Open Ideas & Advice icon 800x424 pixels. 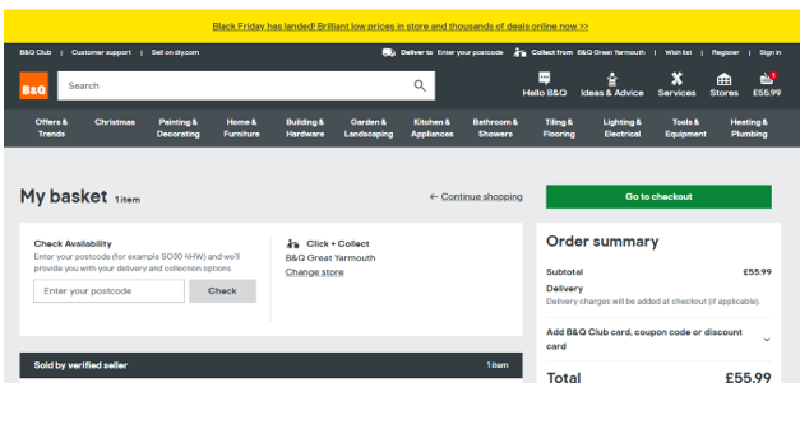pyautogui.click(x=612, y=78)
